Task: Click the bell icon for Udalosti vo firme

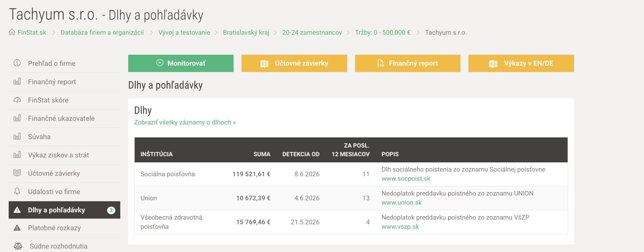Action: tap(17, 191)
